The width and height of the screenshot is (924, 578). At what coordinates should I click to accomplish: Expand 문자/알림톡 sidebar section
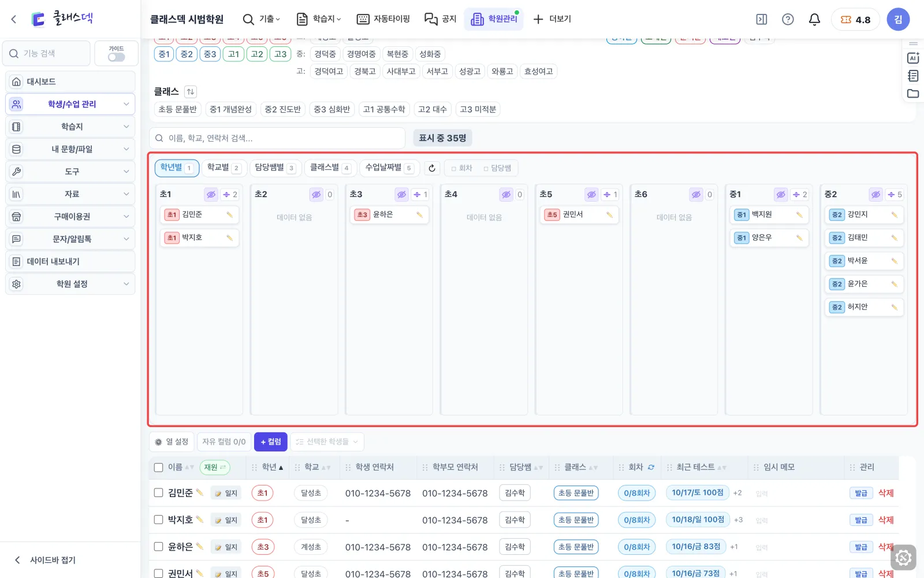coord(70,239)
